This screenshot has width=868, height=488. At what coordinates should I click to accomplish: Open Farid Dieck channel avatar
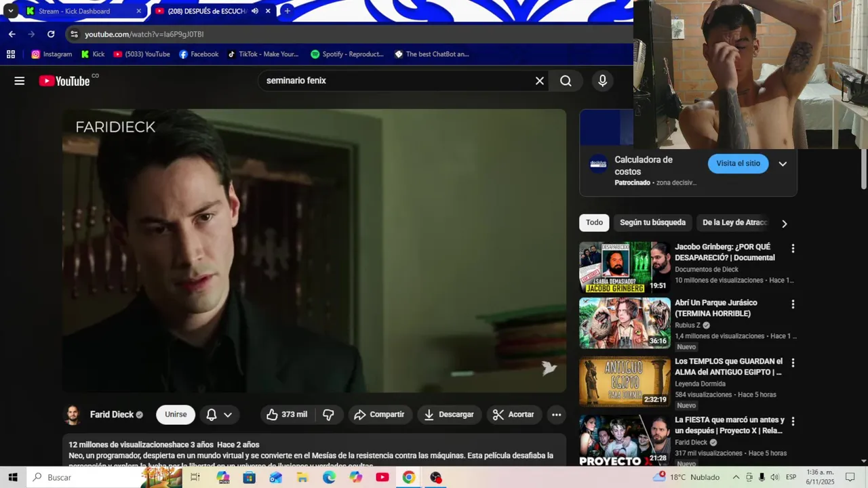pyautogui.click(x=73, y=415)
